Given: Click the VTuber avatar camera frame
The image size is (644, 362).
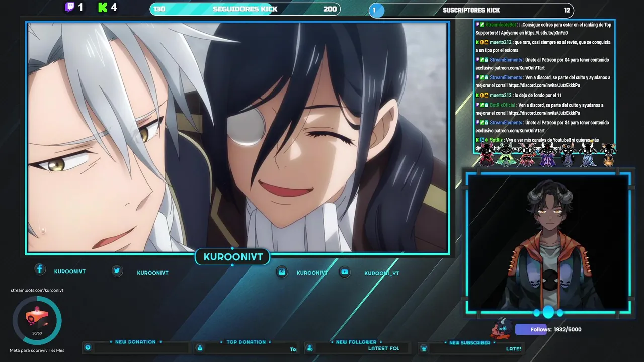Looking at the screenshot, I should tap(548, 243).
